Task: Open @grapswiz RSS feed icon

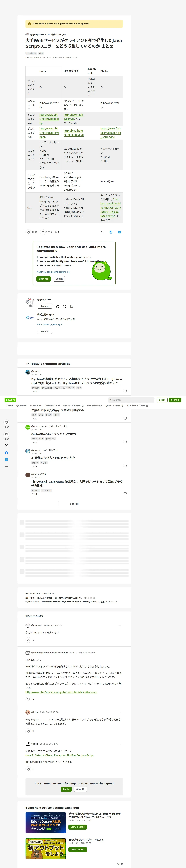Action: click(71, 307)
